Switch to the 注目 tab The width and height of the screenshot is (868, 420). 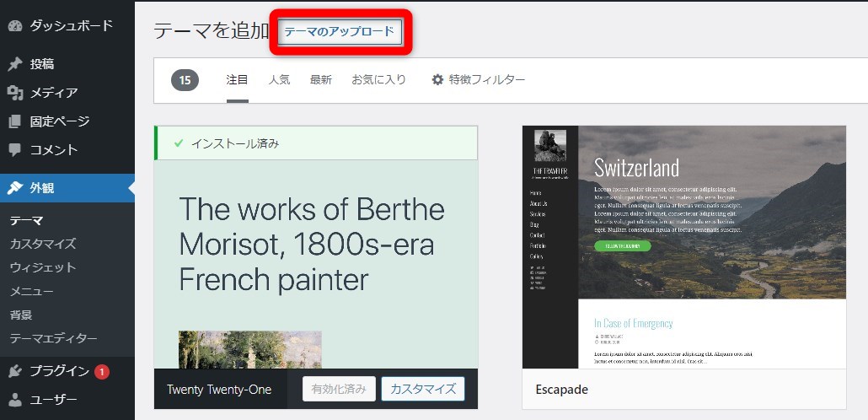(237, 80)
